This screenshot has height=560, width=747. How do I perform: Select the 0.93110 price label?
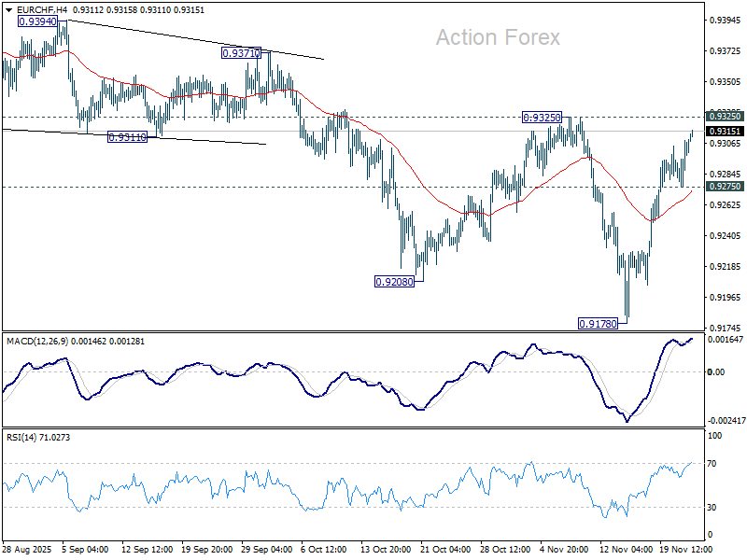coord(127,137)
